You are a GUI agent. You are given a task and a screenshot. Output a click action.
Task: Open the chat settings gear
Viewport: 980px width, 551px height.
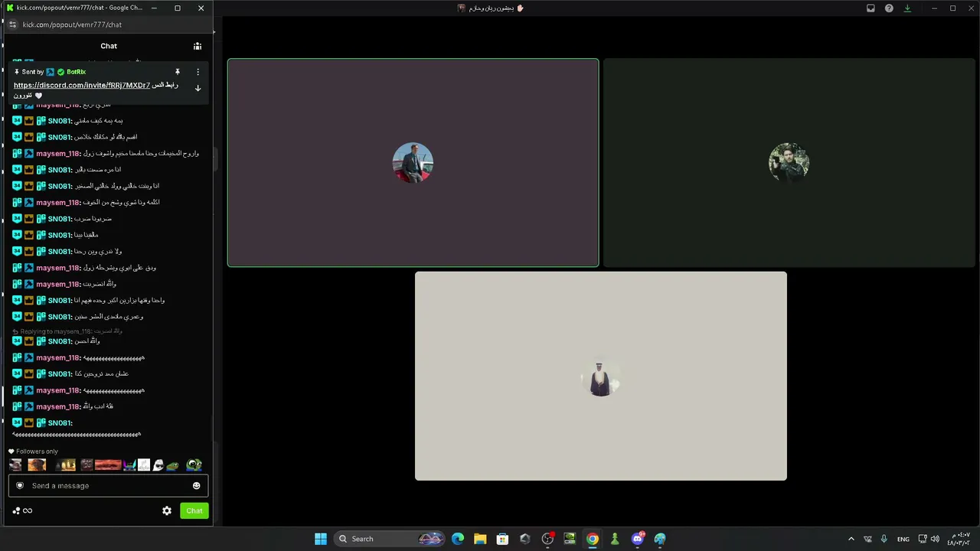point(167,510)
